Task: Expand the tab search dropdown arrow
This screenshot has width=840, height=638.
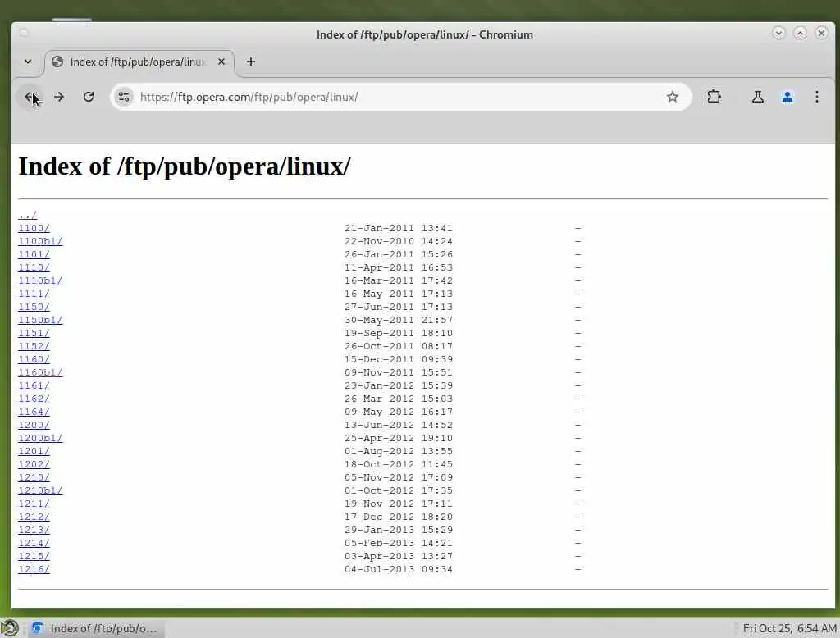Action: tap(28, 62)
